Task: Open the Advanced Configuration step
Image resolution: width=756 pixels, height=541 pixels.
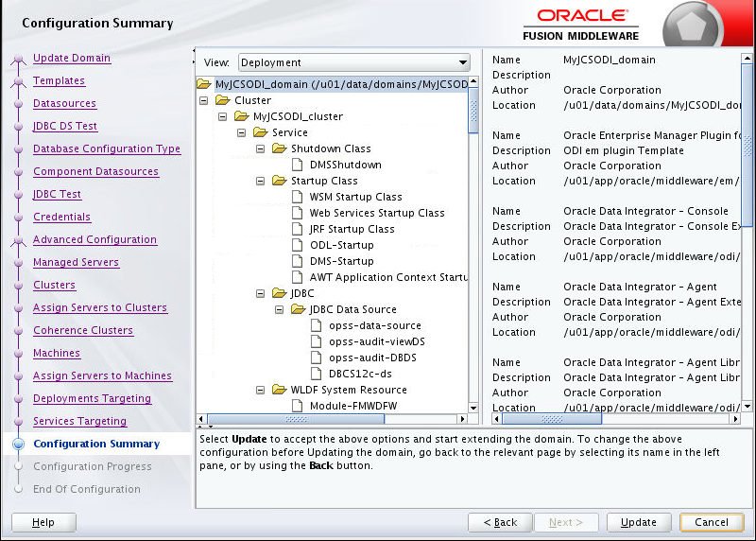Action: click(x=94, y=239)
